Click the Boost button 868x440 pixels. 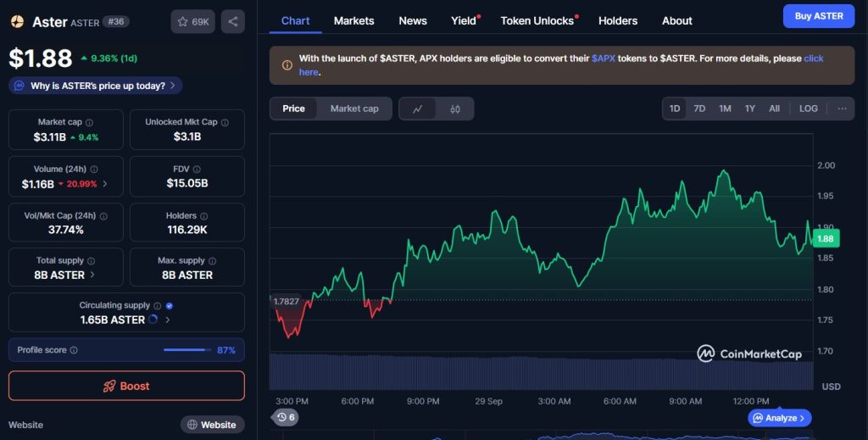point(126,386)
